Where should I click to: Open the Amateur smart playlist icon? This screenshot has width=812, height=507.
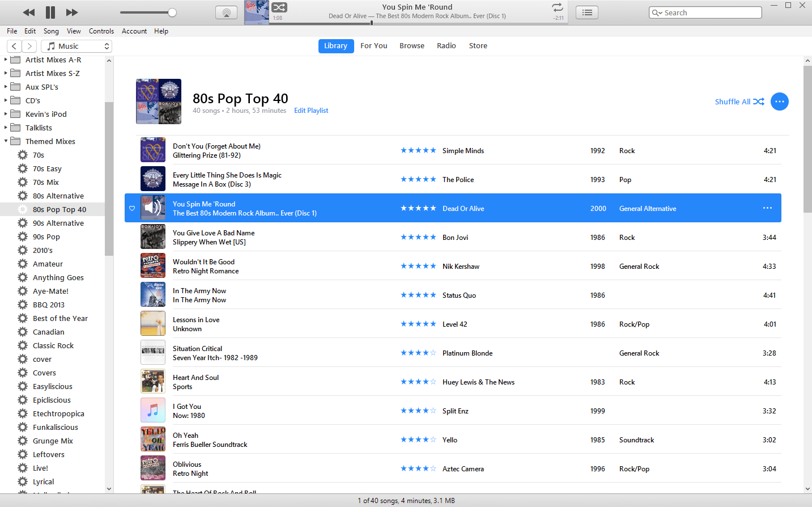[x=23, y=264]
